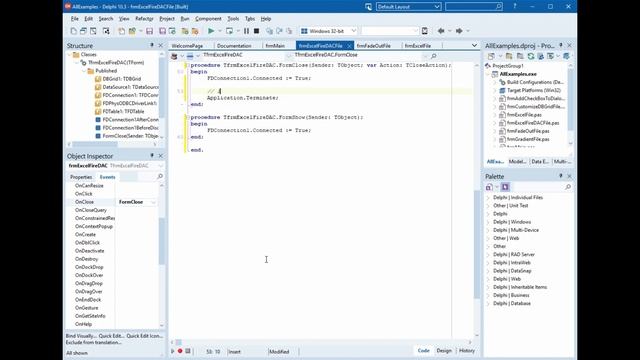
Task: Expand Build Configurations in the Projects panel
Action: click(495, 82)
